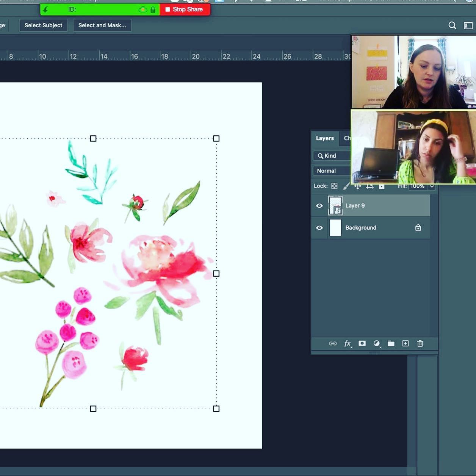Click the delete layer trash icon
The width and height of the screenshot is (476, 476).
click(x=420, y=343)
